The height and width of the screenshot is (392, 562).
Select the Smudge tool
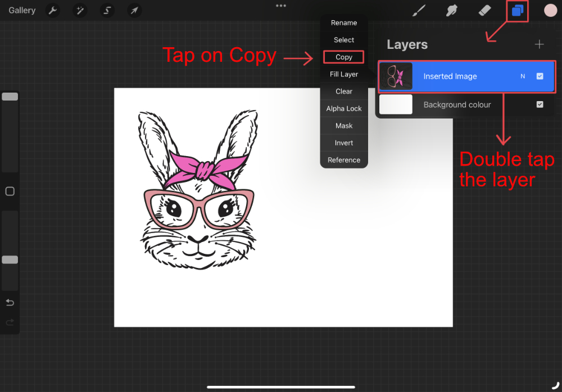click(x=451, y=10)
